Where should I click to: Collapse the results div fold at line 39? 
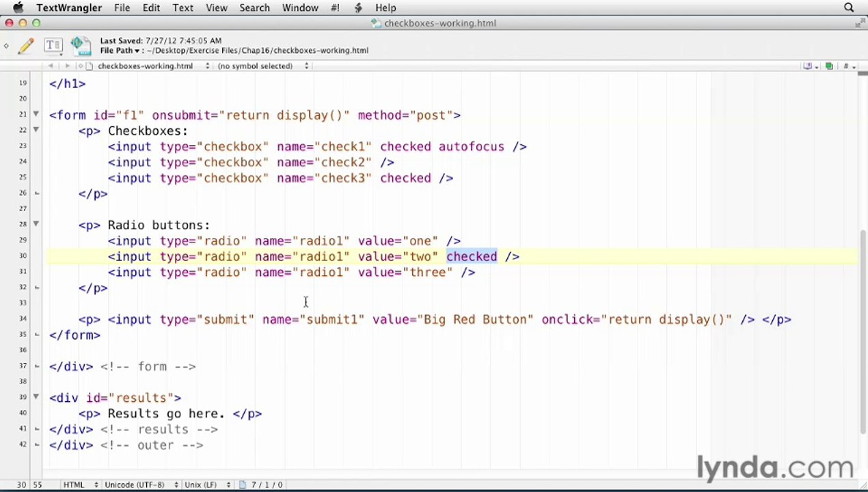coord(36,398)
